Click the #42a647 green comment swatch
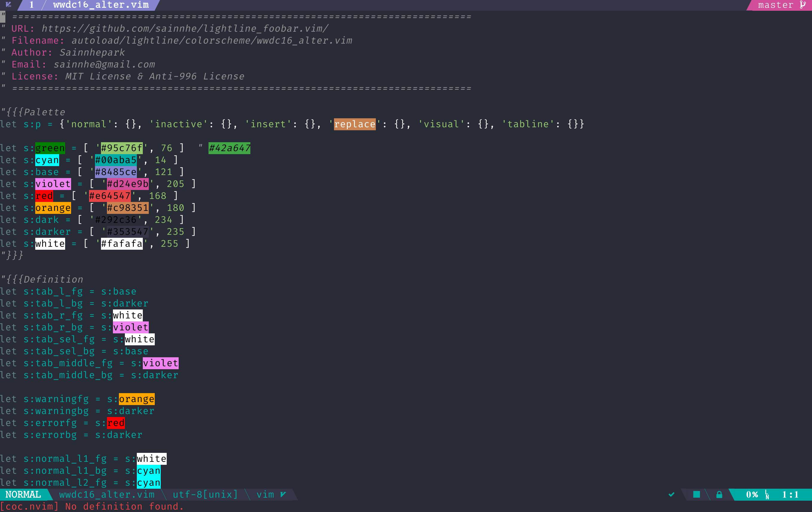Viewport: 812px width, 512px height. click(229, 148)
